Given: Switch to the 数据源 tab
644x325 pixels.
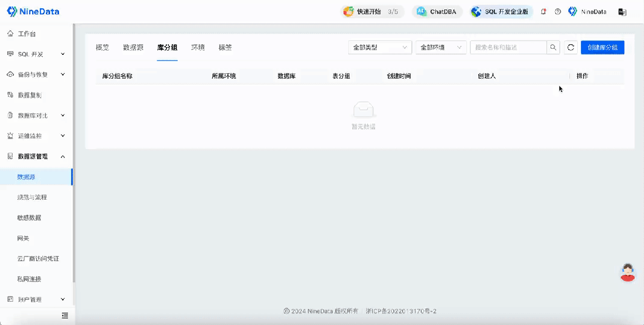Looking at the screenshot, I should [133, 47].
